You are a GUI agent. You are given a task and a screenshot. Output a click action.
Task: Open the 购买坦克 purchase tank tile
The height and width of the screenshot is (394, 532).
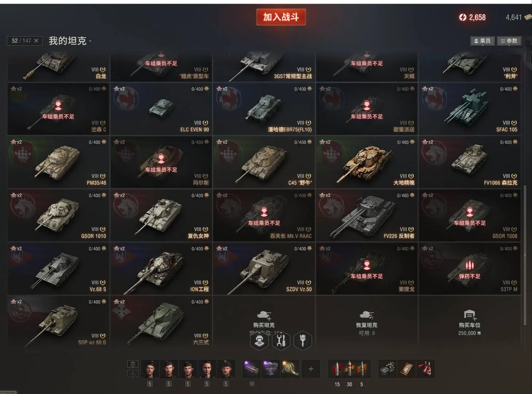pos(264,321)
